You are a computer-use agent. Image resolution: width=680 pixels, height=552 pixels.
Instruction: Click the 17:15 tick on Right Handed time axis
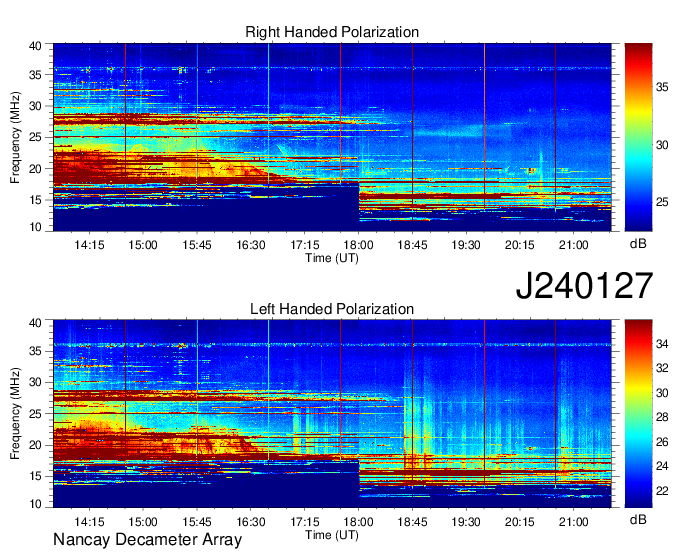click(305, 245)
